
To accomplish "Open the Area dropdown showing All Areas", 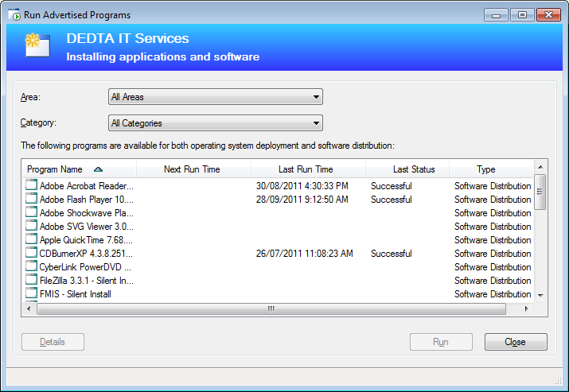I will (x=215, y=97).
